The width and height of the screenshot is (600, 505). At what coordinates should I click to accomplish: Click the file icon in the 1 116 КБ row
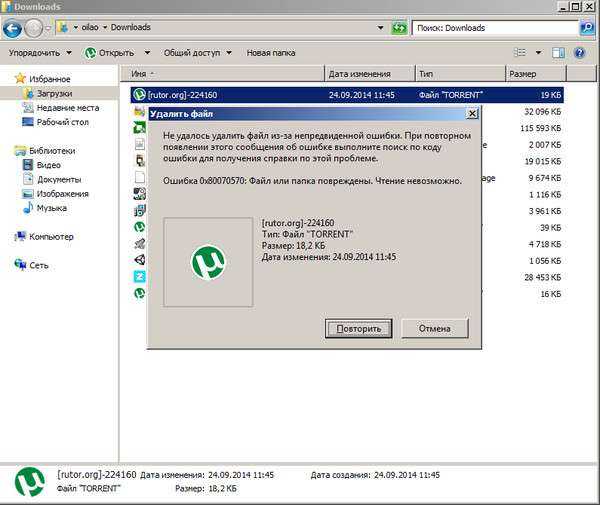(139, 194)
